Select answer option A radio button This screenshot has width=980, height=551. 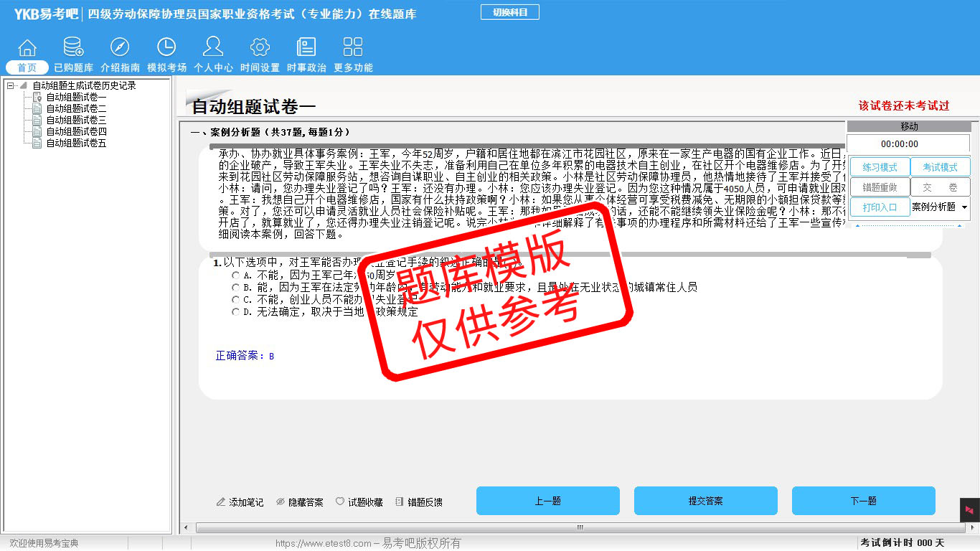235,275
